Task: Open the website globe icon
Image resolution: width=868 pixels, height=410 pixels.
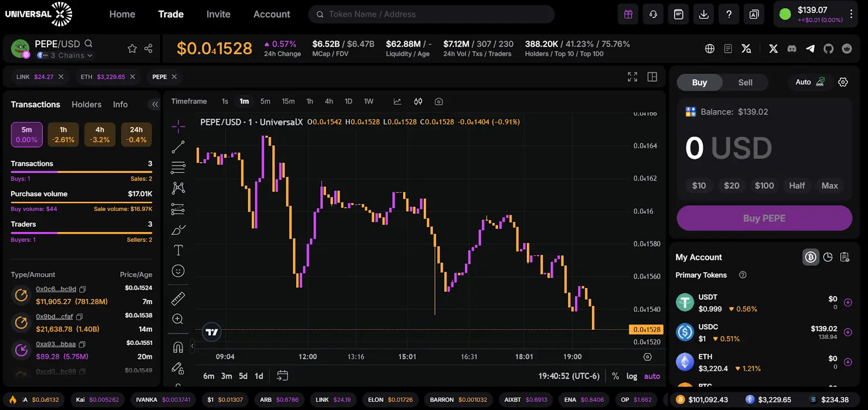Action: coord(710,49)
